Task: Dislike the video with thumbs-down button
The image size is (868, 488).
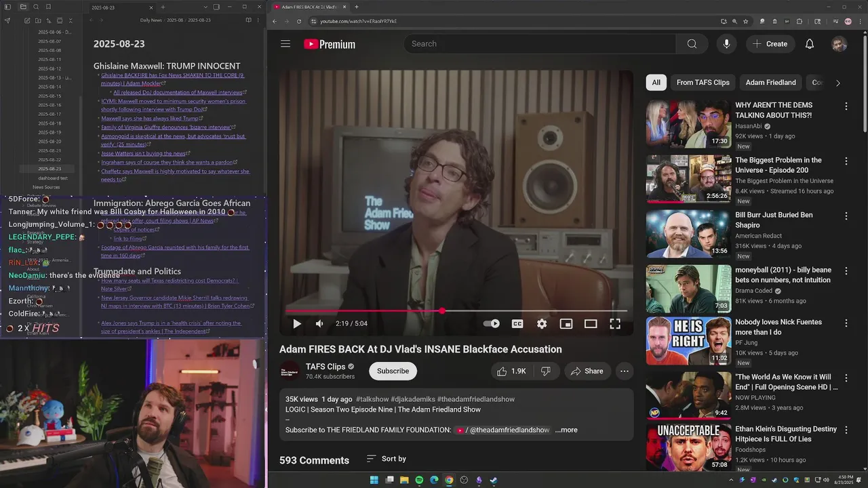Action: tap(546, 371)
